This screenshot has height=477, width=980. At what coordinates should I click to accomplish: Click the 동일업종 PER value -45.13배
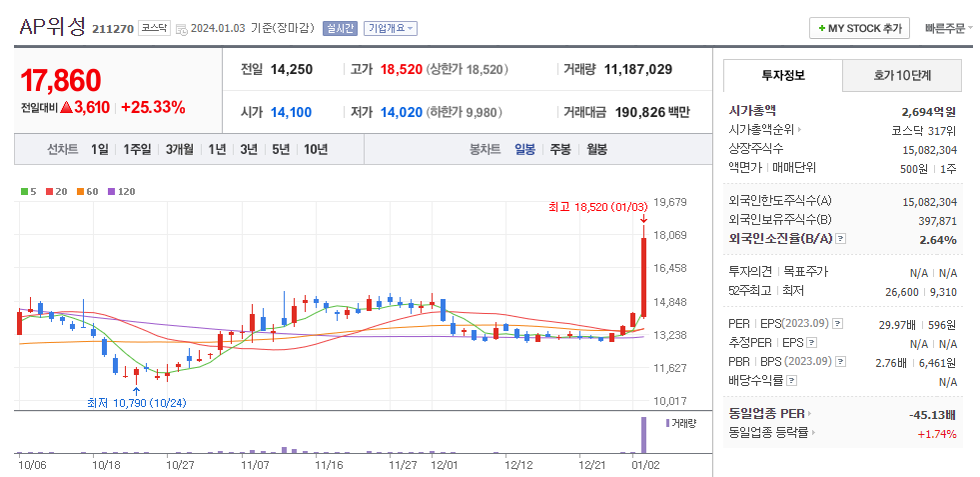[932, 414]
